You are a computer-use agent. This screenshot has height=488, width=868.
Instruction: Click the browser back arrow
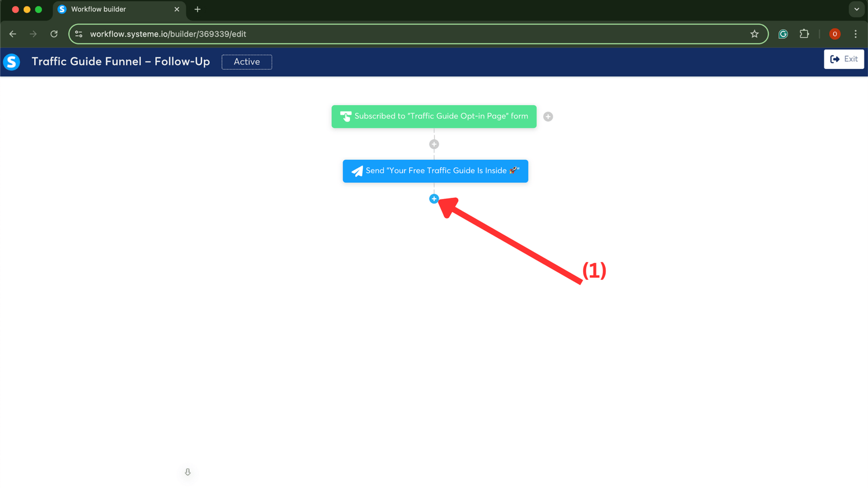pyautogui.click(x=13, y=34)
